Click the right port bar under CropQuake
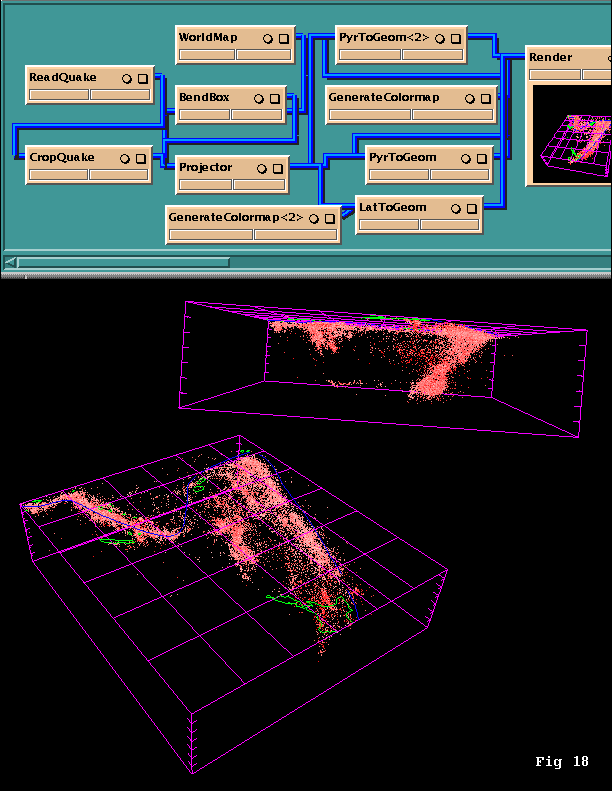 click(118, 175)
